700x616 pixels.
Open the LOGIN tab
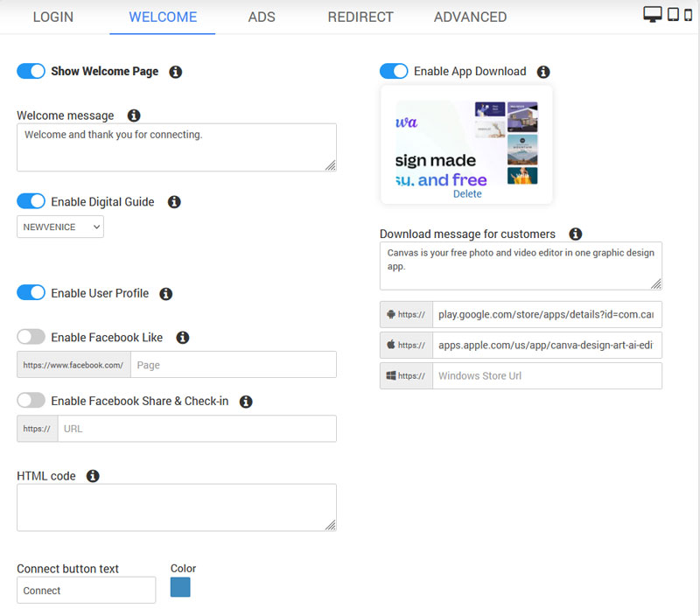point(53,17)
